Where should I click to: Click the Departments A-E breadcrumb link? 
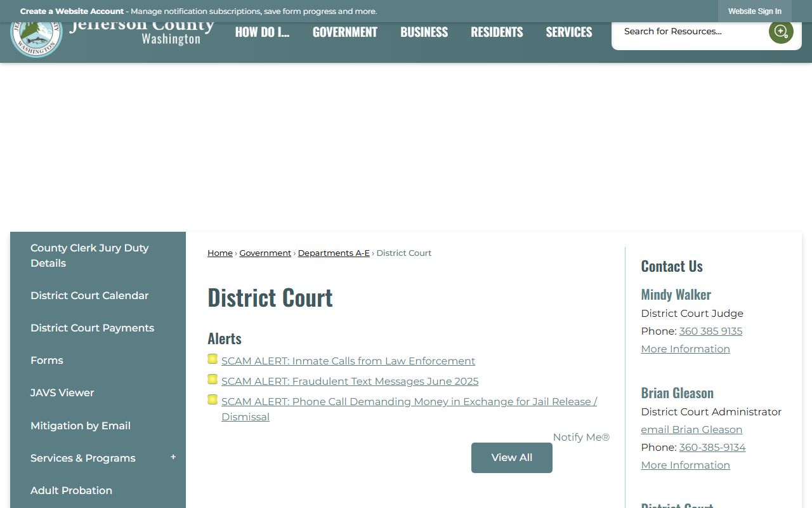point(334,253)
